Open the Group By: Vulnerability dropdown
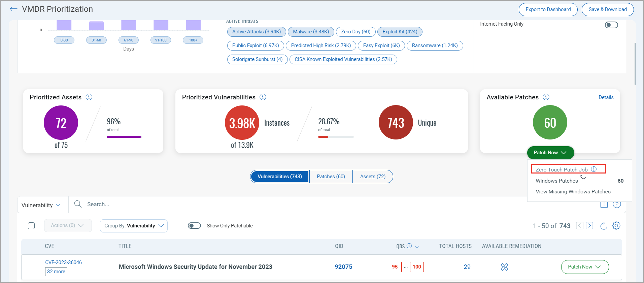Screen dimensions: 644x283 (134, 226)
